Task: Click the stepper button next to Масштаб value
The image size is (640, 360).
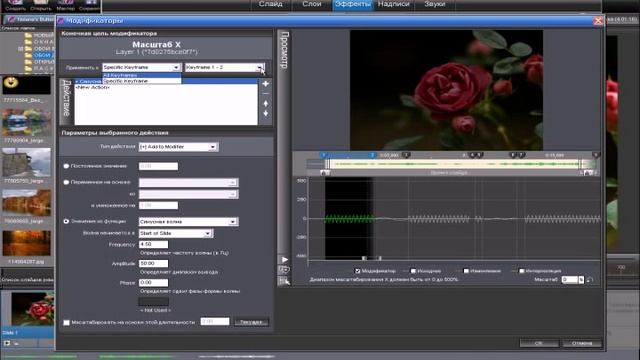Action: pyautogui.click(x=581, y=280)
